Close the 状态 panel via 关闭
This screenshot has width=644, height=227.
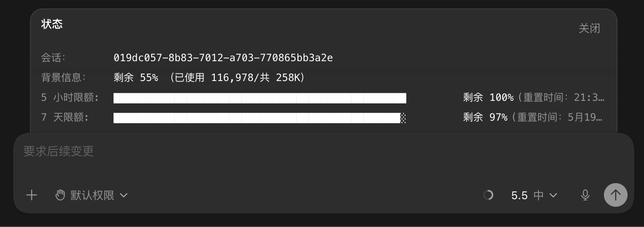pos(589,28)
